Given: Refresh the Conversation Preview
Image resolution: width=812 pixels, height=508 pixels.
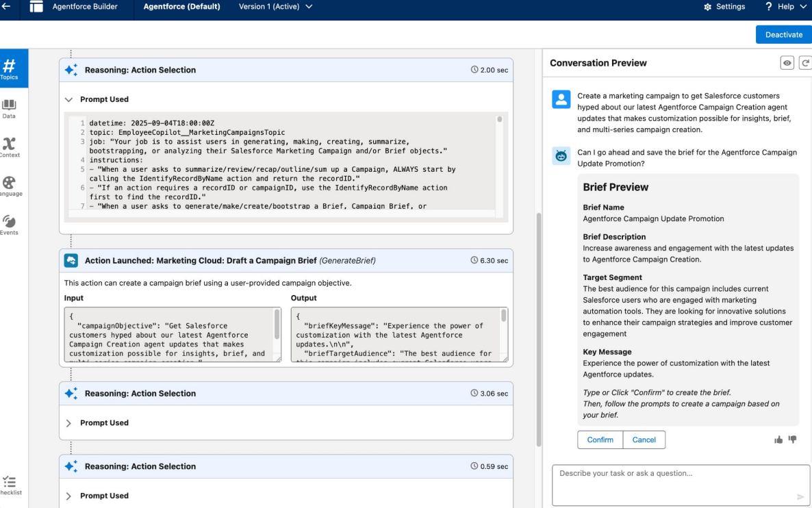Looking at the screenshot, I should (805, 63).
